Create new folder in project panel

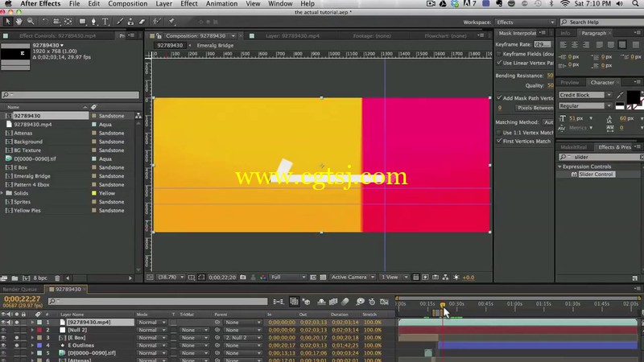click(14, 278)
